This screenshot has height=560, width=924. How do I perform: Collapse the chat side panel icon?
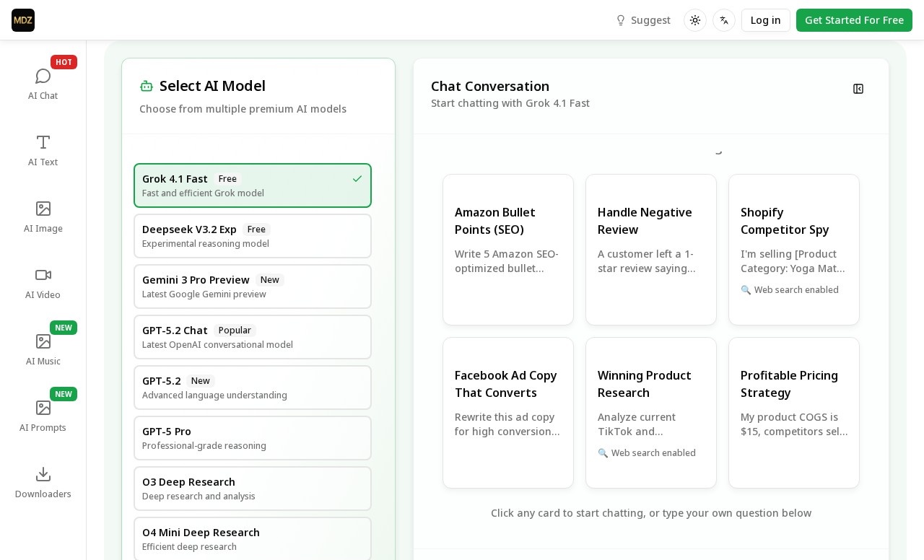click(858, 89)
